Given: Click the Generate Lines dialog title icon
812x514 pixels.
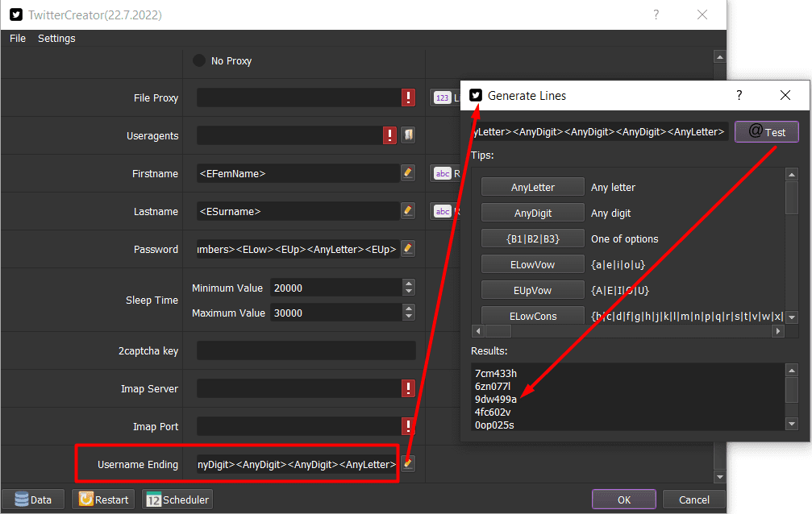Looking at the screenshot, I should 476,95.
